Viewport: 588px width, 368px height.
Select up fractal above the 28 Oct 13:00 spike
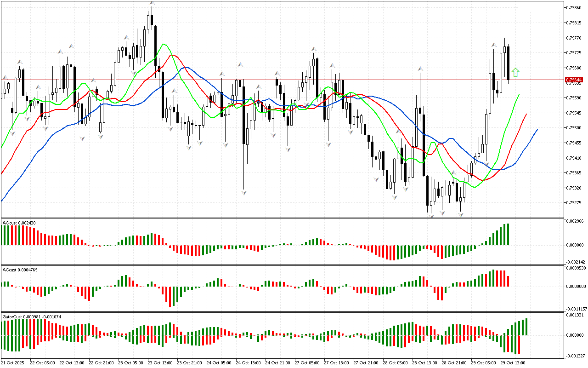pyautogui.click(x=420, y=69)
